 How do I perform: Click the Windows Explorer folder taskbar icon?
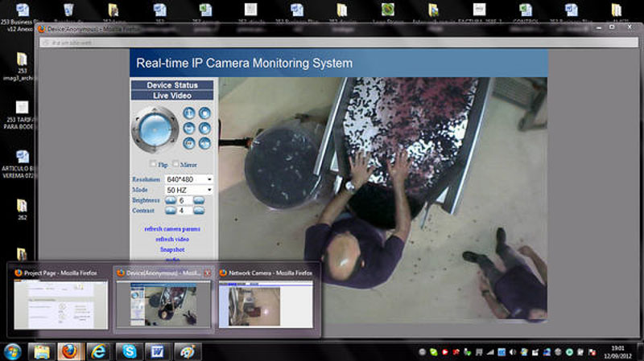click(x=41, y=351)
